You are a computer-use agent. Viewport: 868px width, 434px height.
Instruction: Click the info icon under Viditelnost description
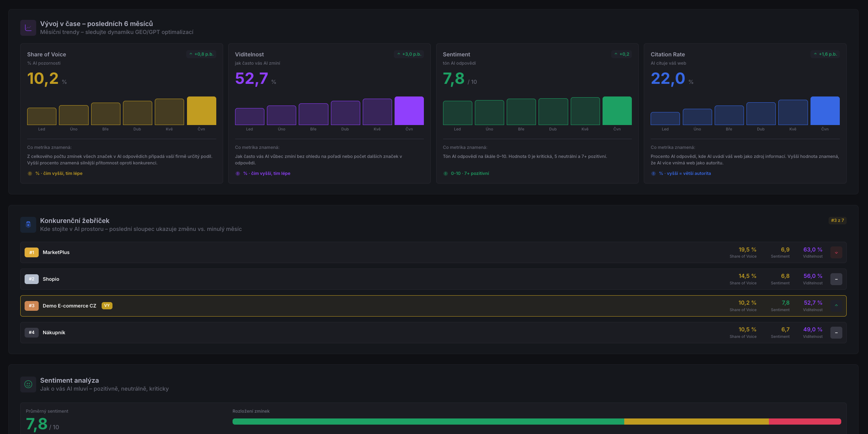click(x=238, y=173)
